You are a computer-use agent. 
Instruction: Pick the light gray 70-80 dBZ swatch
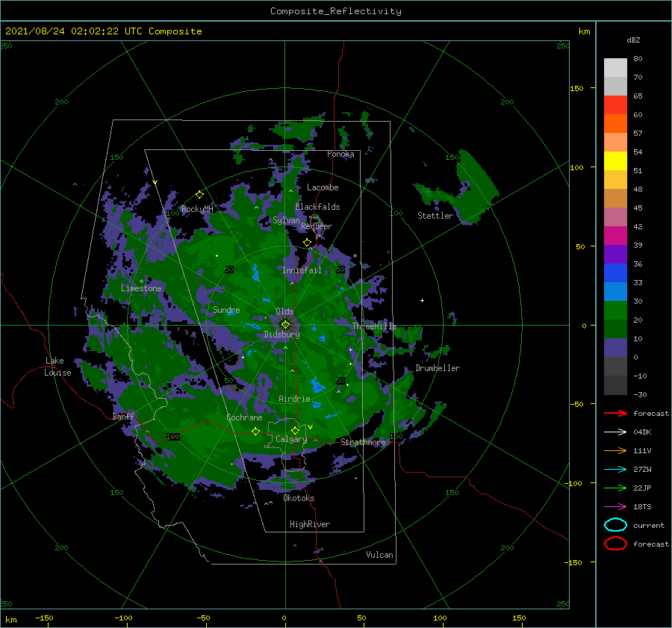coord(615,68)
